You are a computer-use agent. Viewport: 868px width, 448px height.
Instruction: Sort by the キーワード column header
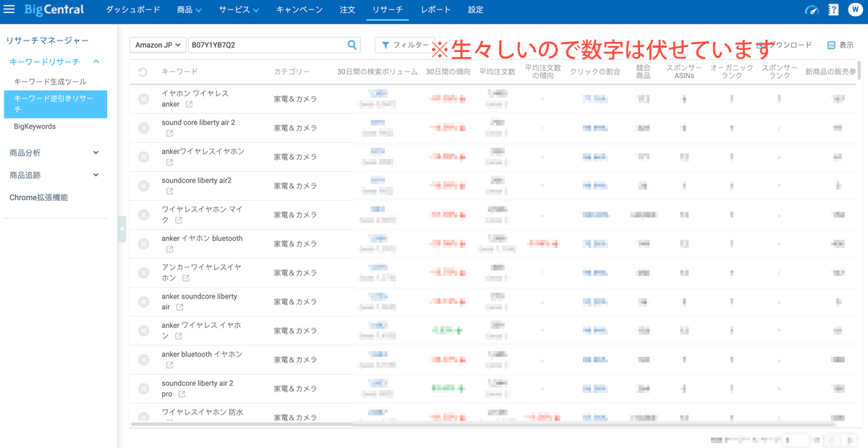[x=179, y=72]
